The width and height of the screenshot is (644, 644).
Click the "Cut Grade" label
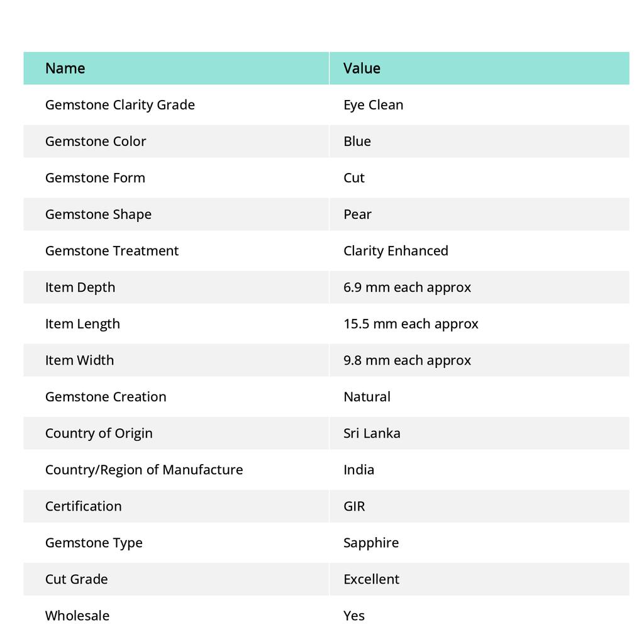pos(76,579)
